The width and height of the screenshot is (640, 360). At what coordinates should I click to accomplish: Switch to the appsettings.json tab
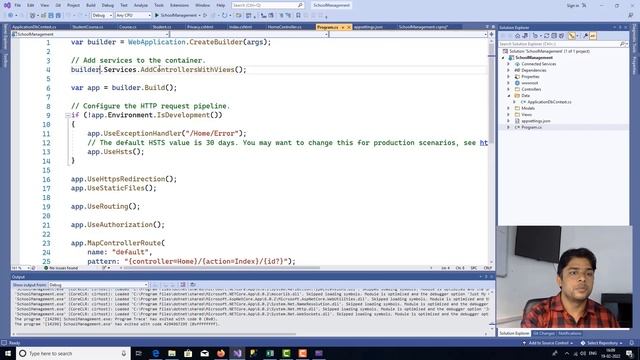click(368, 27)
